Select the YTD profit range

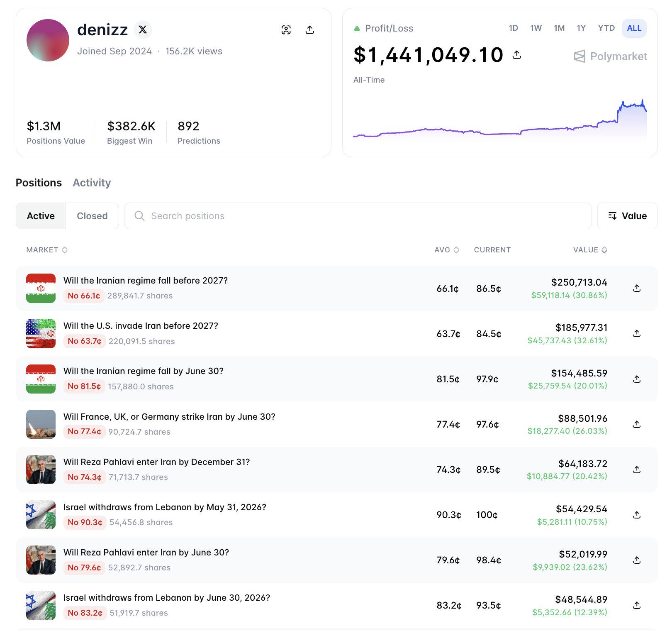[x=606, y=28]
